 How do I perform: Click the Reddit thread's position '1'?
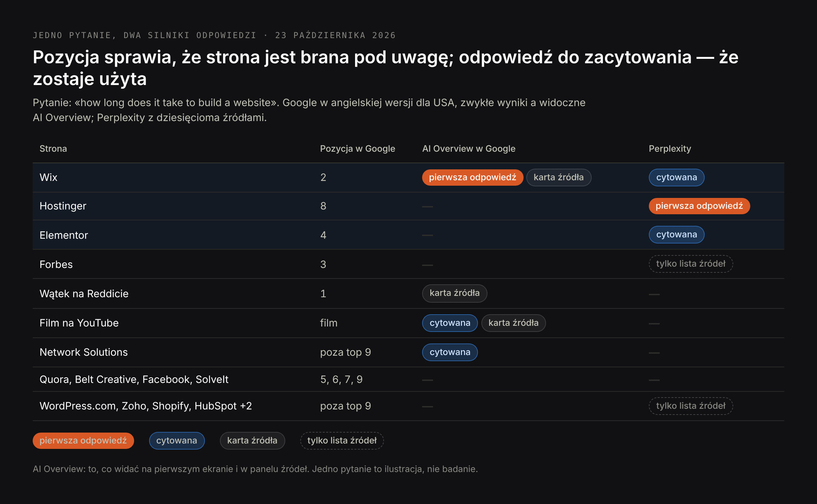pos(323,293)
